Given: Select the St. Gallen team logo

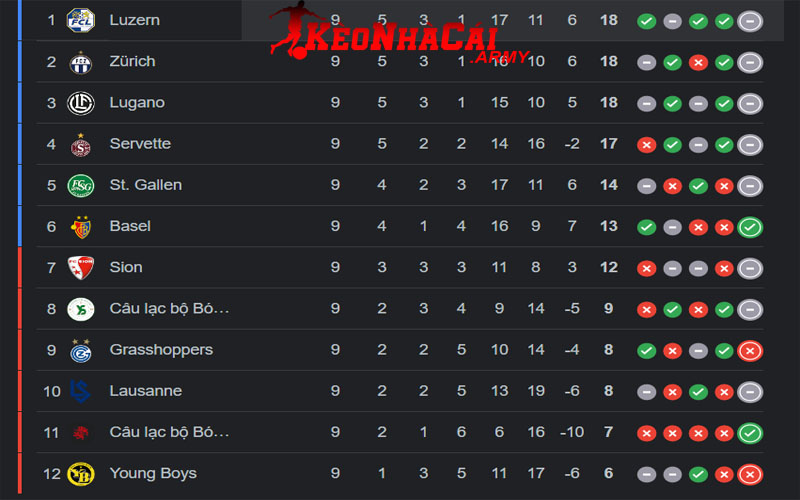Looking at the screenshot, I should (x=80, y=186).
